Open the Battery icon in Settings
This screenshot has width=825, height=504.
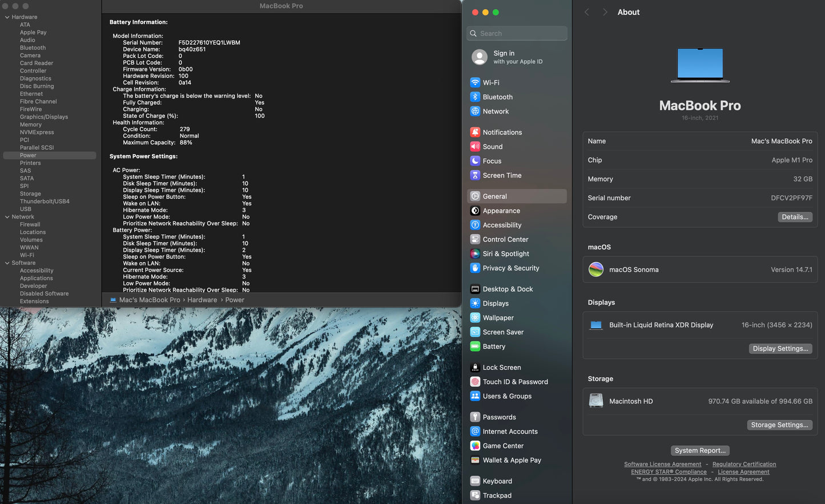[x=475, y=346]
